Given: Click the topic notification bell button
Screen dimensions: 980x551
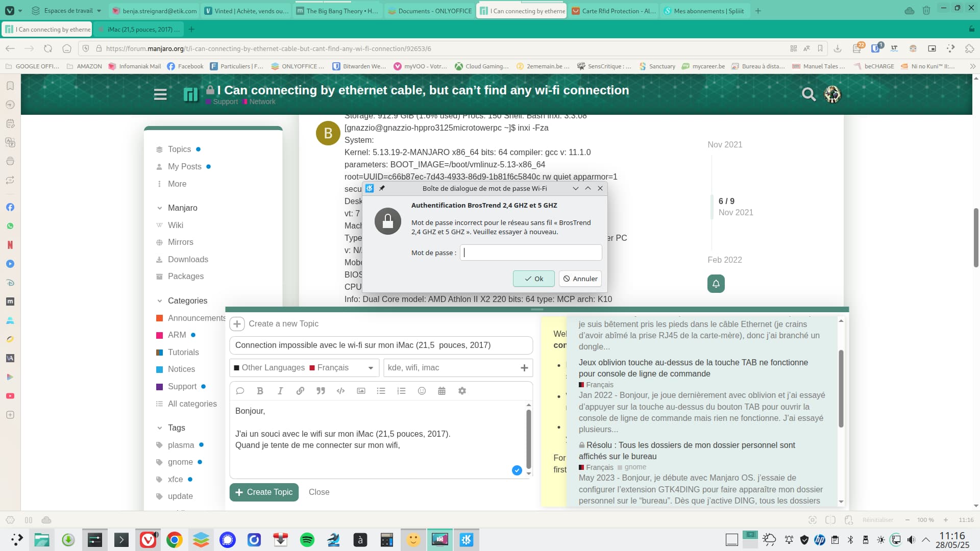Looking at the screenshot, I should (716, 284).
